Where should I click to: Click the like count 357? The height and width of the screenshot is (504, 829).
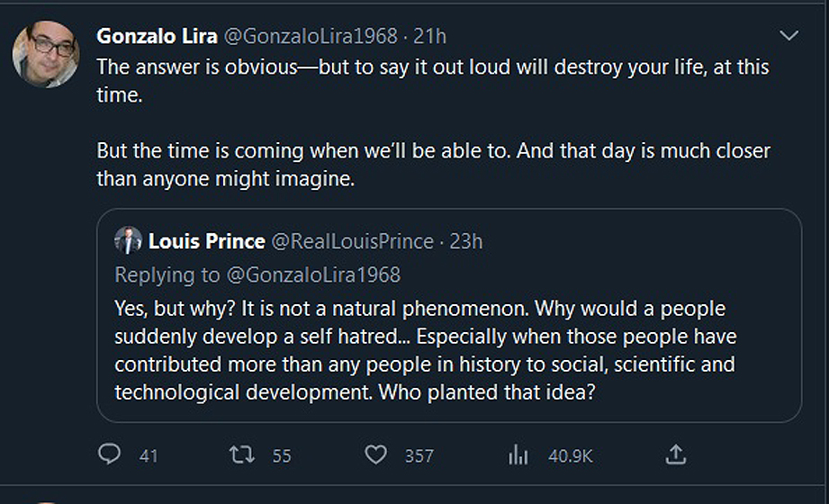419,456
